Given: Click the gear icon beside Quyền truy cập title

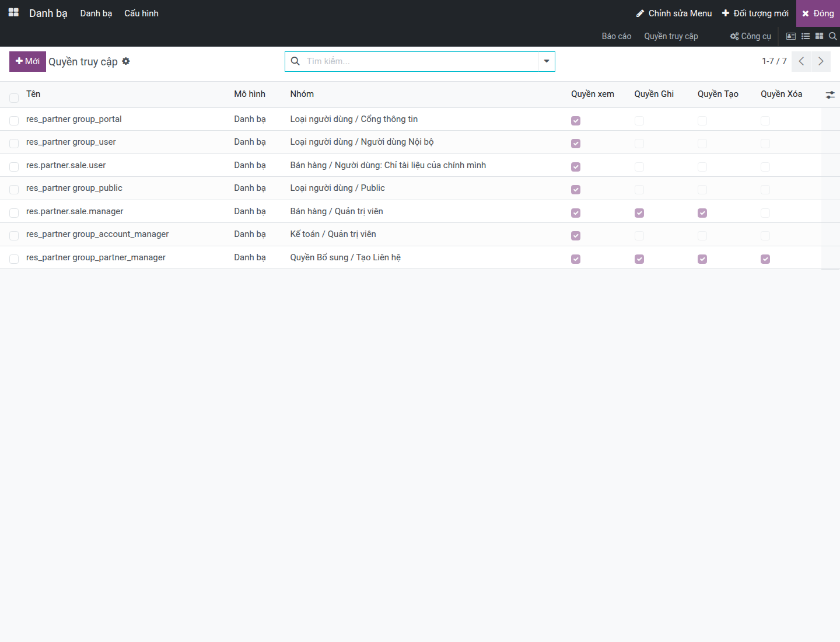Looking at the screenshot, I should [126, 61].
